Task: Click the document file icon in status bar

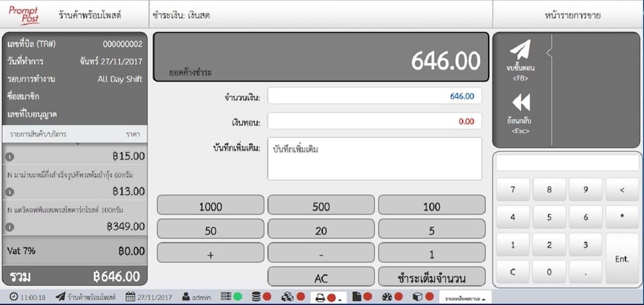Action: click(x=357, y=297)
